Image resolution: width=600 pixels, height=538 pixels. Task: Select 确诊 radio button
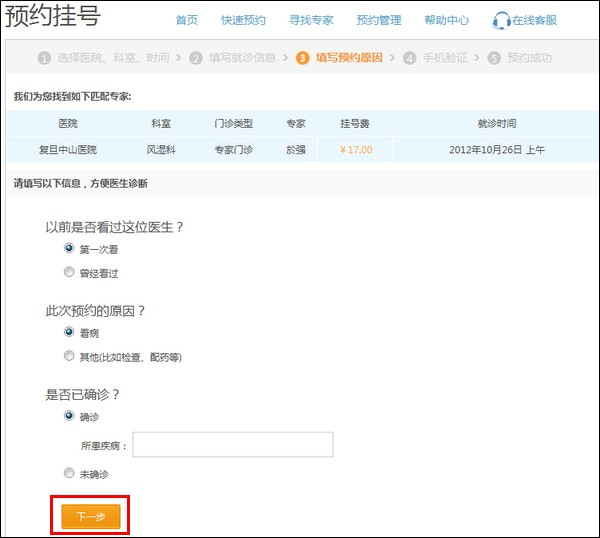point(69,415)
